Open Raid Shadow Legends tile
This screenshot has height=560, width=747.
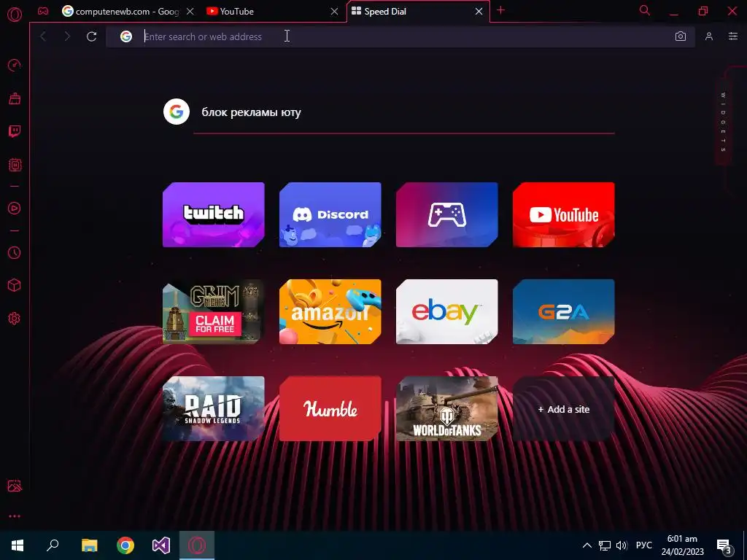click(214, 409)
